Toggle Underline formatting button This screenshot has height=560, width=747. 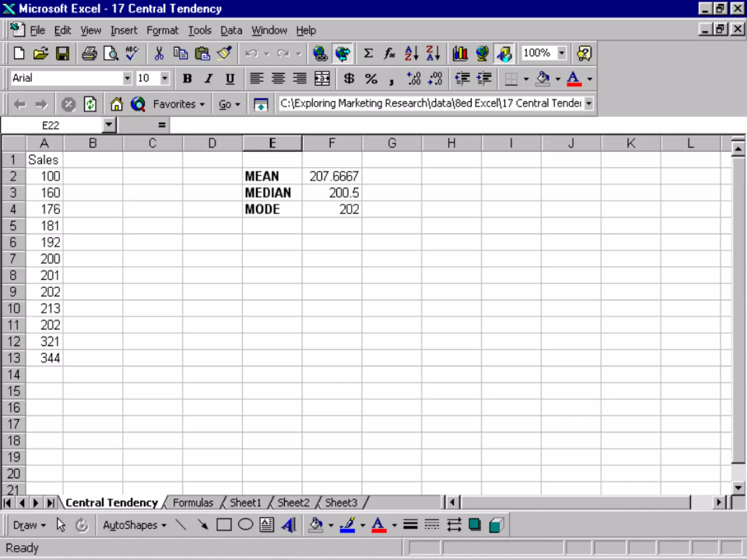[x=230, y=78]
